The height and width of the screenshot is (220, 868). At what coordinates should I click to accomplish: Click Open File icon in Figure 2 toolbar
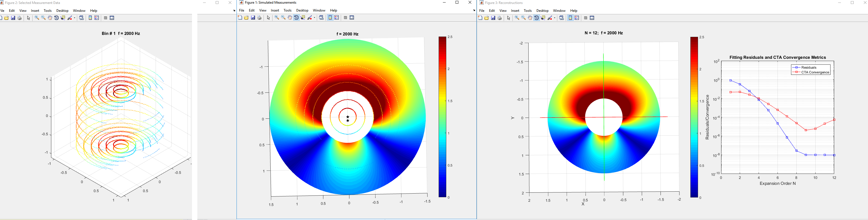click(6, 18)
